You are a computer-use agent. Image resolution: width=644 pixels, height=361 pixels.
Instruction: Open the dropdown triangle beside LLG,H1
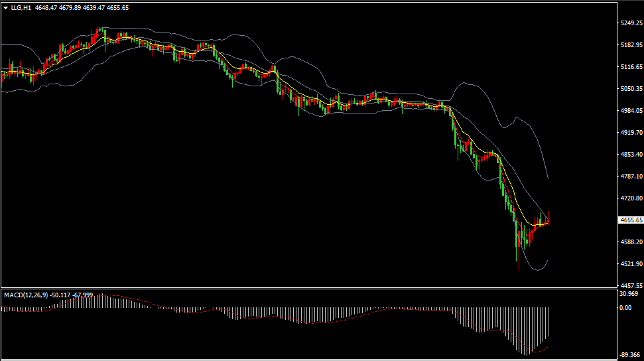click(x=5, y=7)
